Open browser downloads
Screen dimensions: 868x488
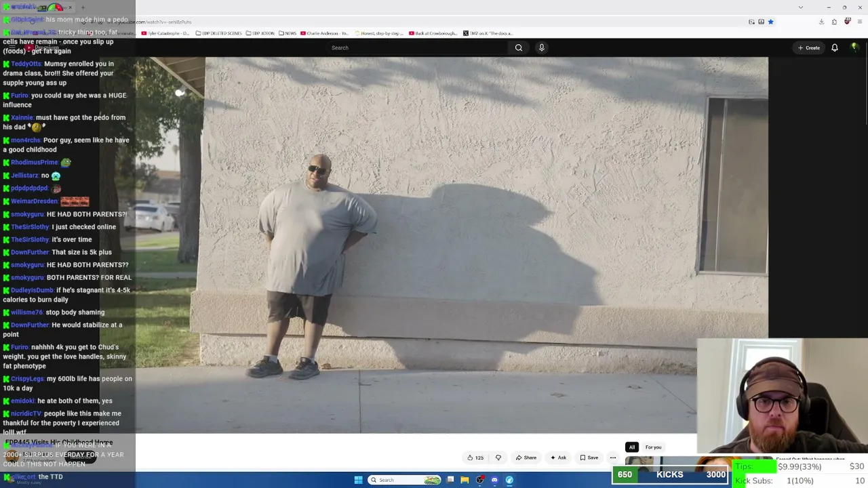[821, 22]
